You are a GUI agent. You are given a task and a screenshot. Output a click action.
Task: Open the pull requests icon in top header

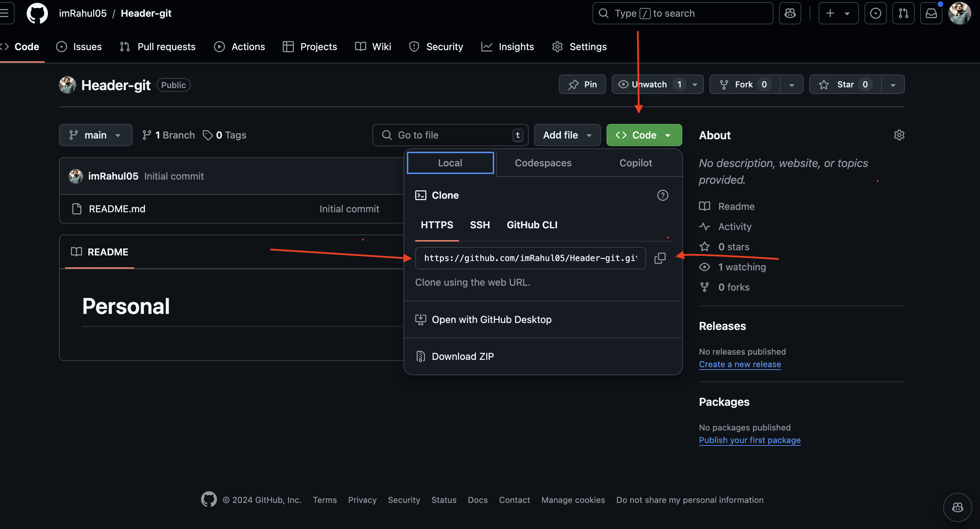point(903,13)
